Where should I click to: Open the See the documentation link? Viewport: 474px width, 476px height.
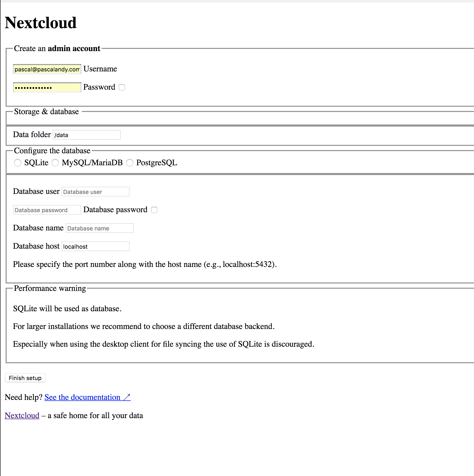[88, 397]
